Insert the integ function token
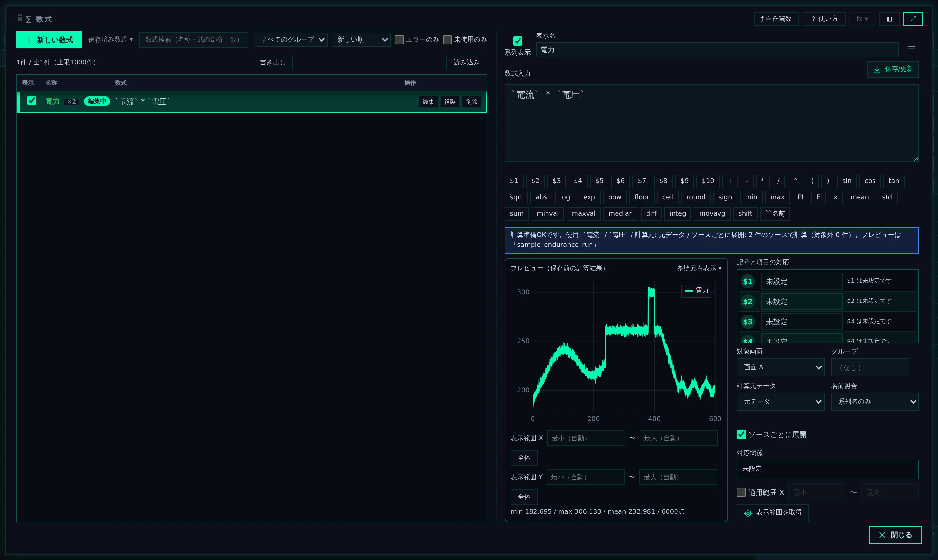This screenshot has width=938, height=560. point(677,213)
